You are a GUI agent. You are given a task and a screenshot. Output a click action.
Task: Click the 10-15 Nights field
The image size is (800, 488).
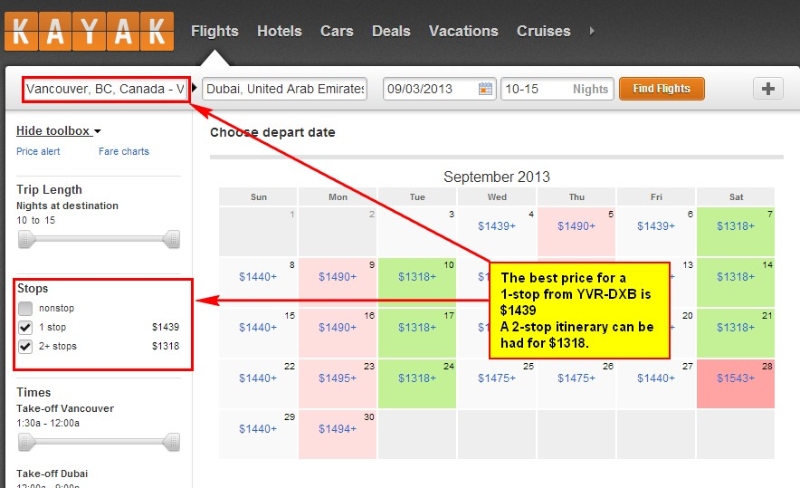click(x=557, y=89)
